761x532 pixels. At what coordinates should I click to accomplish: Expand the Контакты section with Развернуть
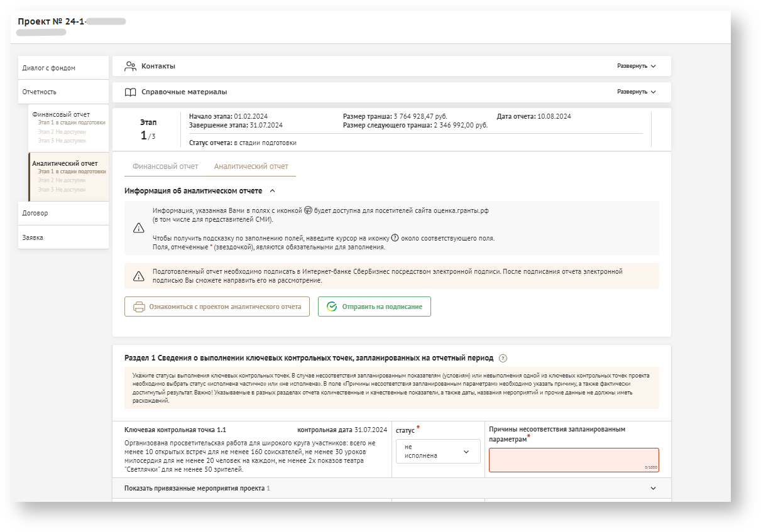(x=636, y=66)
